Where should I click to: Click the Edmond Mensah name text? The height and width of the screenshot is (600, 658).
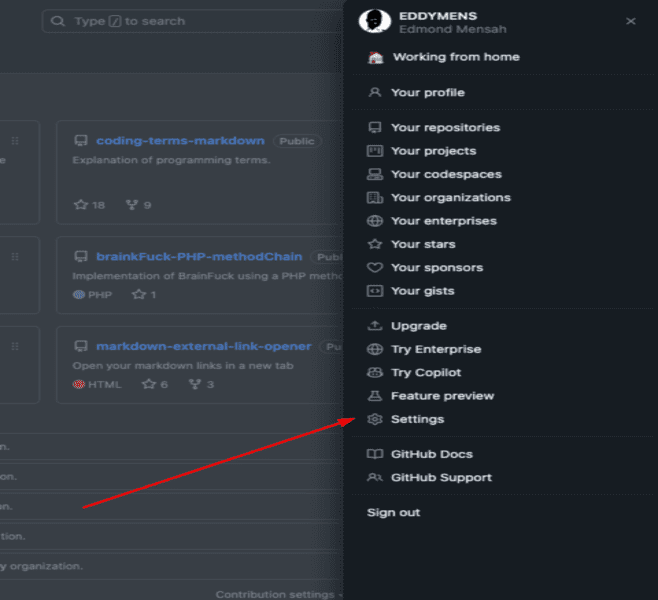tap(452, 29)
